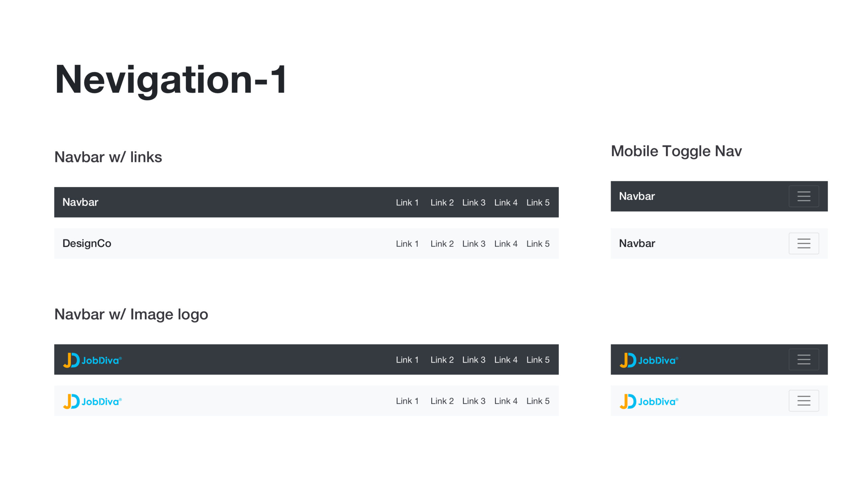This screenshot has height=488, width=868.
Task: Open hamburger menu on dark JobDiva mobile navbar
Action: (804, 359)
